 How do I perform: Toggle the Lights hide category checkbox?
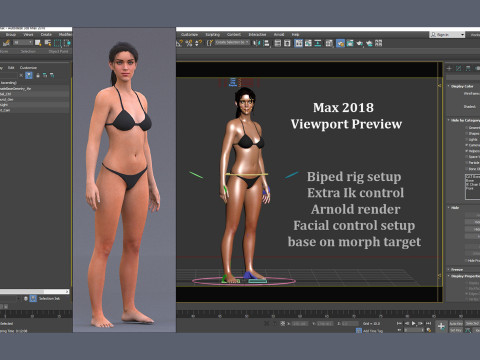[x=466, y=139]
